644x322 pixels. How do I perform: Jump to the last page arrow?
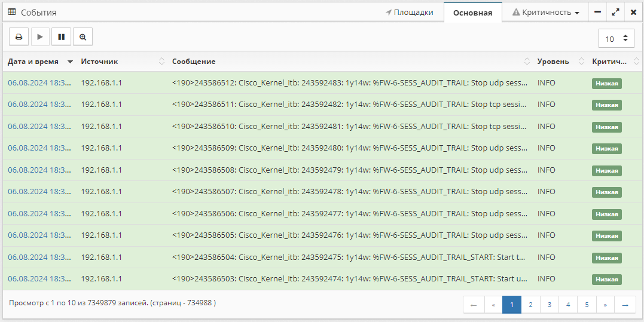(x=625, y=305)
